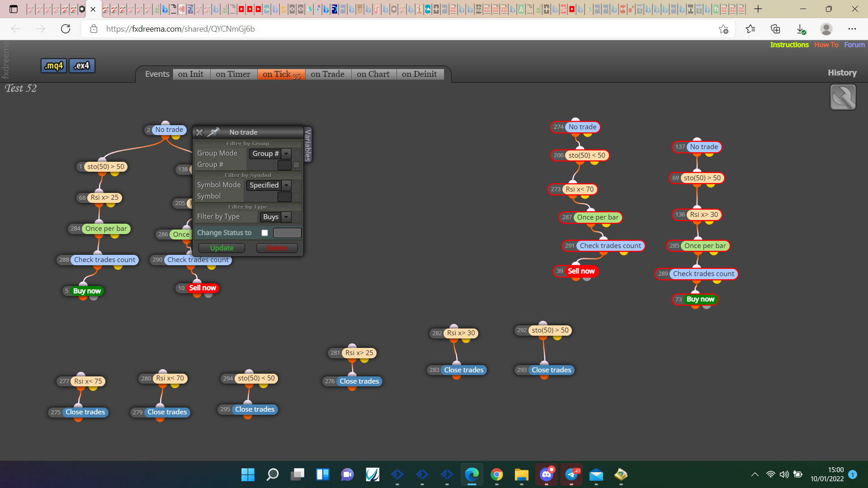Click the address bar URL field
The image size is (868, 488).
[x=407, y=29]
